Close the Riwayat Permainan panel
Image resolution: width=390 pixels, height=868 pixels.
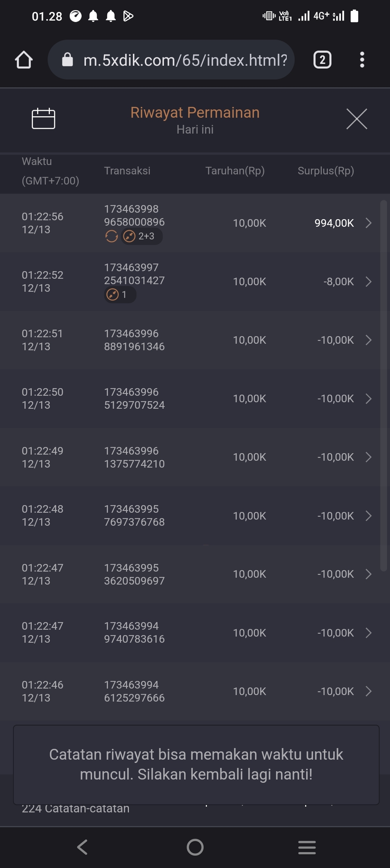[356, 119]
